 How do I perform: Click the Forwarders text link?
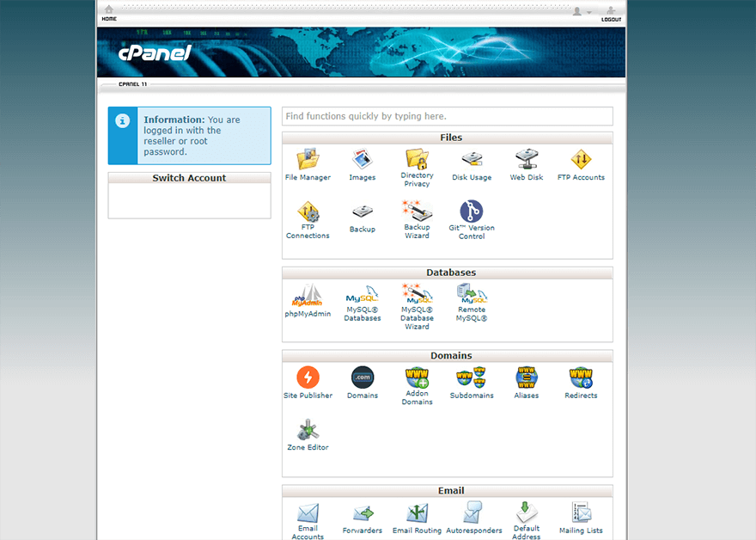pos(362,531)
